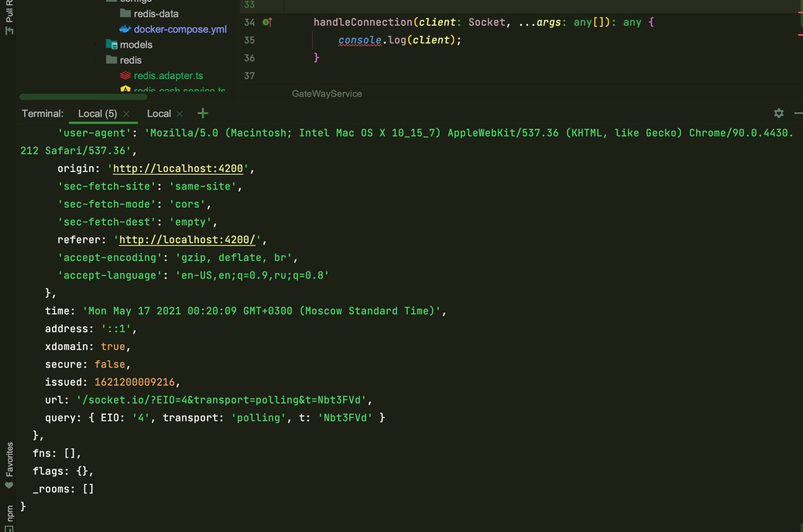
Task: Click the issued value 1621200009216
Action: (x=135, y=382)
